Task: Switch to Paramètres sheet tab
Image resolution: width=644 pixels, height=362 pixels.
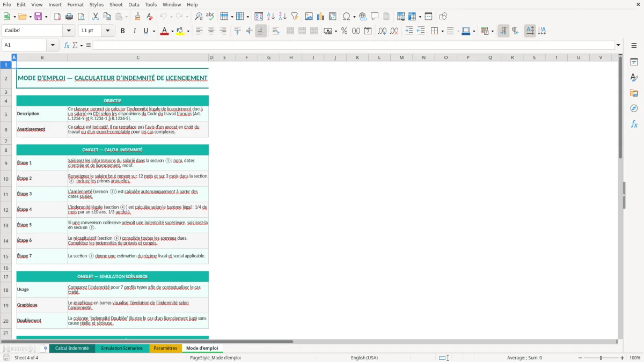Action: point(165,348)
